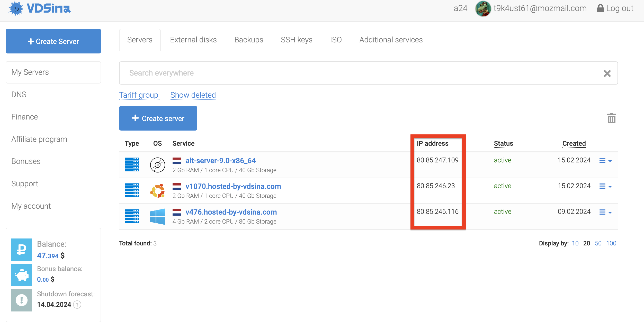This screenshot has height=331, width=644.
Task: Click the trash bin delete icon
Action: coord(611,118)
